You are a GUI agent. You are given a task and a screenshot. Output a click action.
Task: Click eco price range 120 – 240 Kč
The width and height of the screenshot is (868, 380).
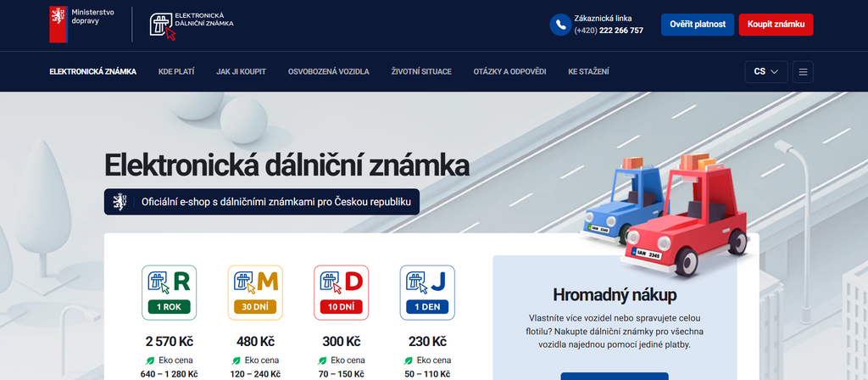coord(255,374)
